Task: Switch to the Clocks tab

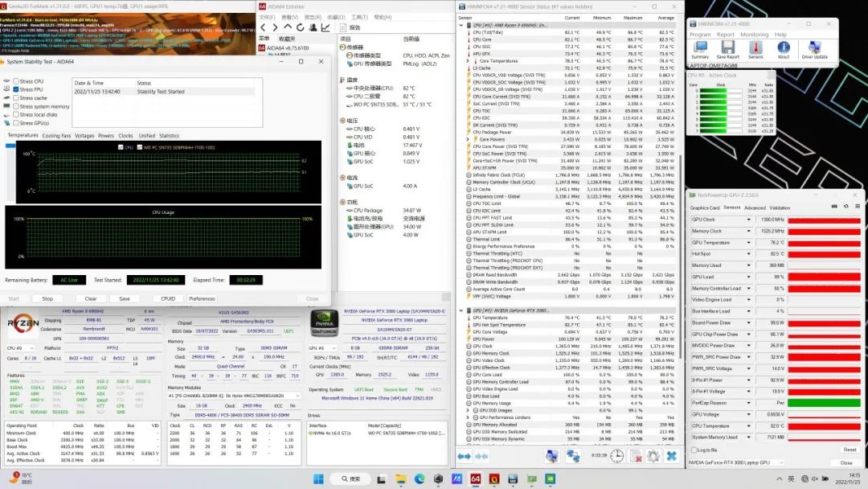Action: point(125,136)
